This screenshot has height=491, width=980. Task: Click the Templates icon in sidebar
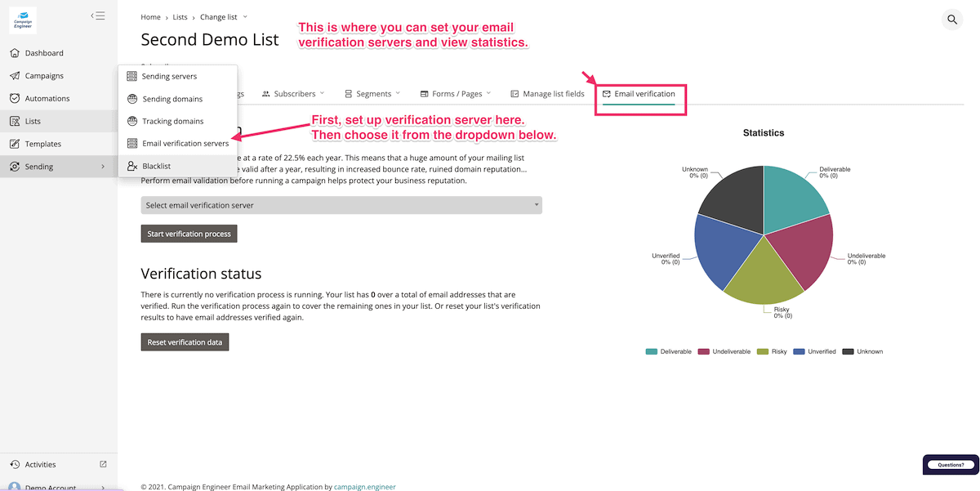[15, 144]
